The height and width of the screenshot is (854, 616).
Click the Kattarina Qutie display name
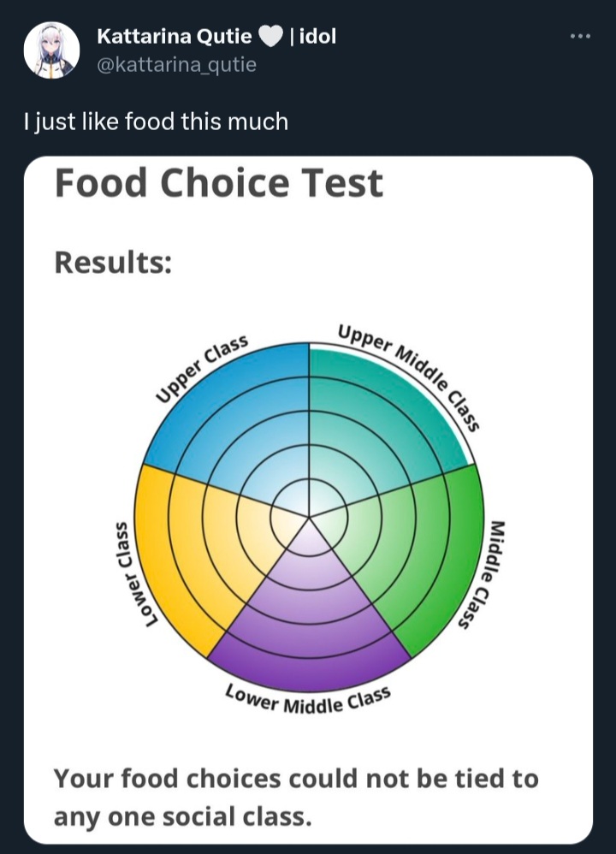click(175, 37)
